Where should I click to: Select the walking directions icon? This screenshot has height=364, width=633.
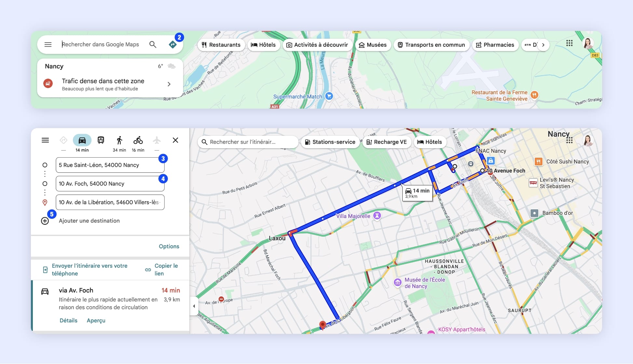(119, 140)
